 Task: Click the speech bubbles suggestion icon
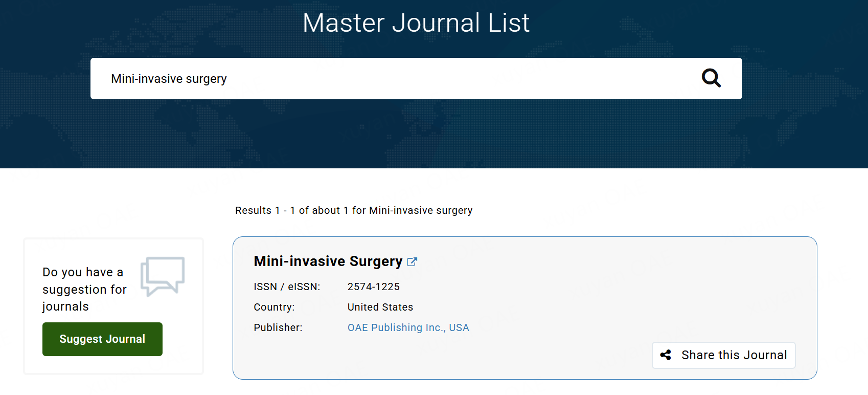[163, 276]
